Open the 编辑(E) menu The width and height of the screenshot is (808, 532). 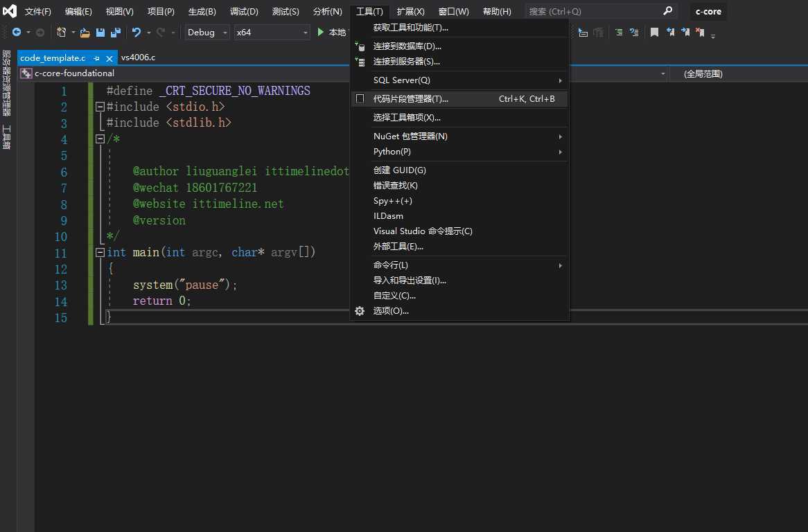[x=78, y=11]
